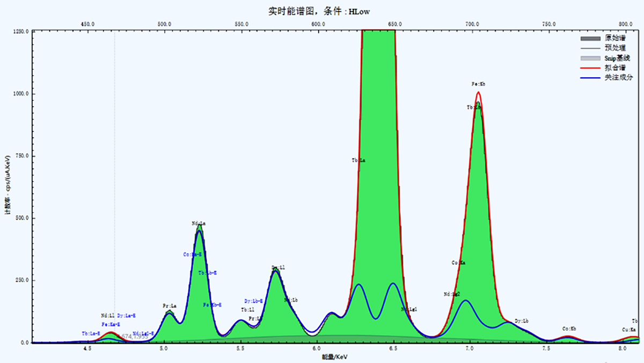Click the 650.0 channel tick on top axis
This screenshot has height=363, width=644.
click(395, 24)
